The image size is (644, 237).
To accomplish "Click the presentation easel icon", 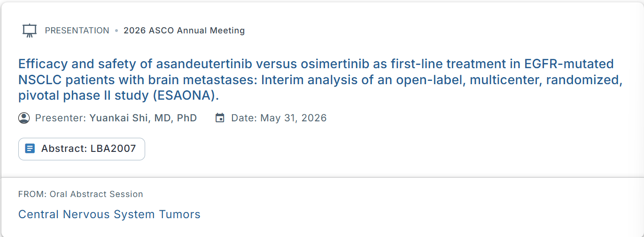I will pos(29,31).
